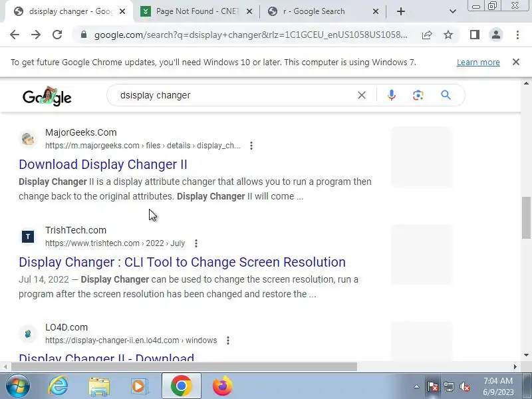Click the LO4D.com site name
The width and height of the screenshot is (532, 399).
[66, 327]
